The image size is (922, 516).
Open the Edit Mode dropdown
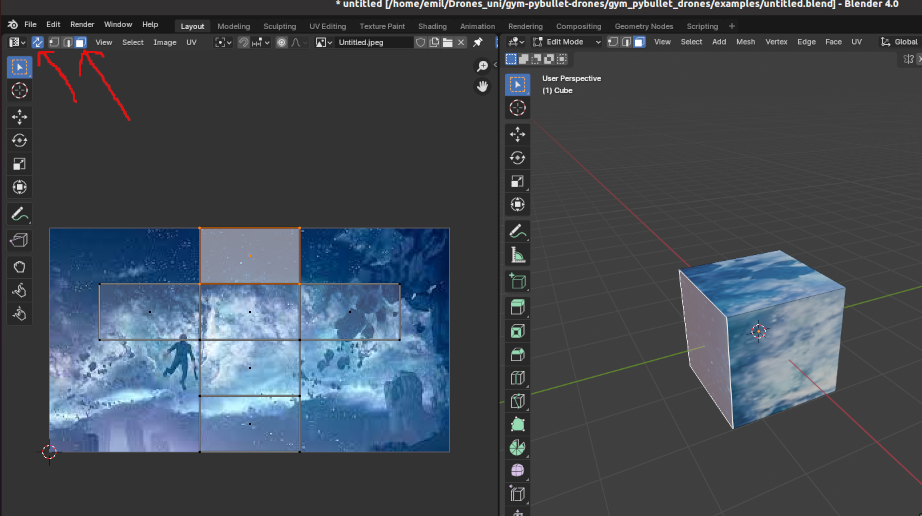pos(567,42)
